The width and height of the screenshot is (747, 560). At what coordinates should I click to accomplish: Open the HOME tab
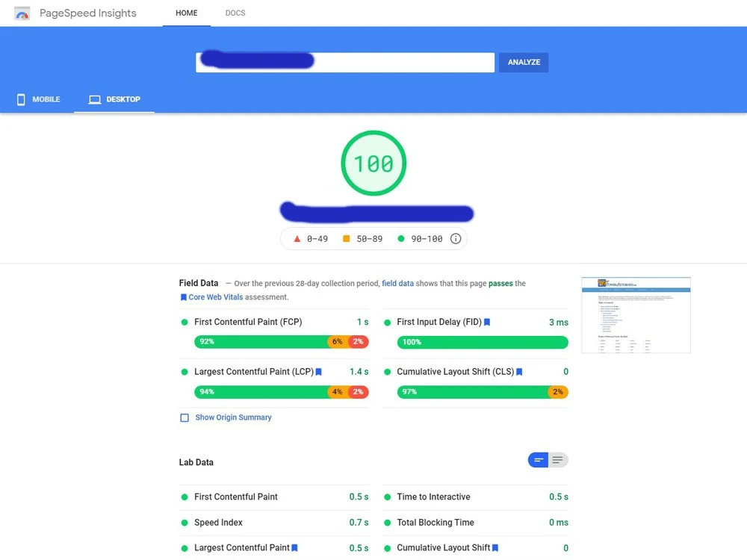point(186,13)
